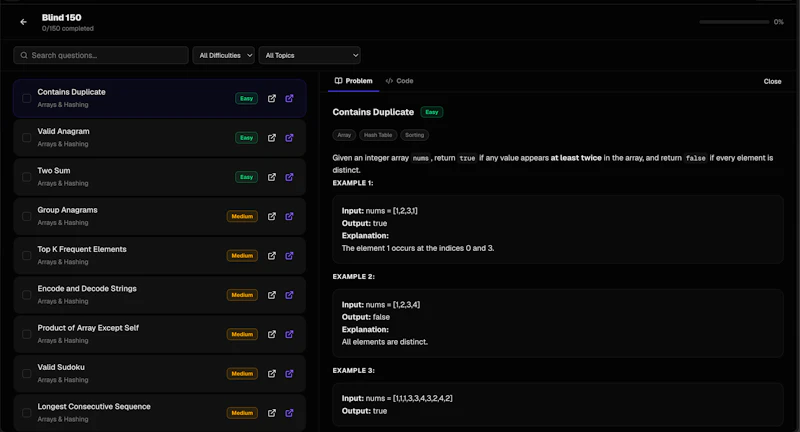Close the problem detail panel
The height and width of the screenshot is (432, 800).
tap(772, 81)
